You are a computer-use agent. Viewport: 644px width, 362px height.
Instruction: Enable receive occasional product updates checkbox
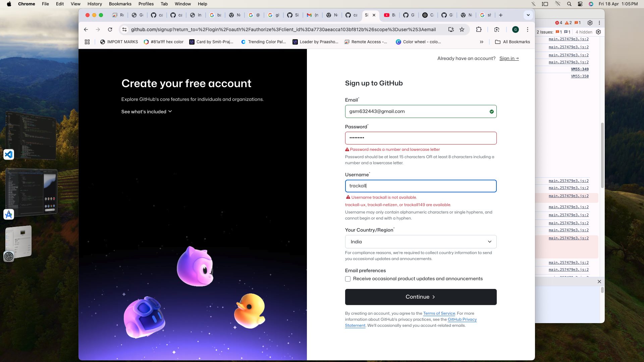click(x=348, y=279)
